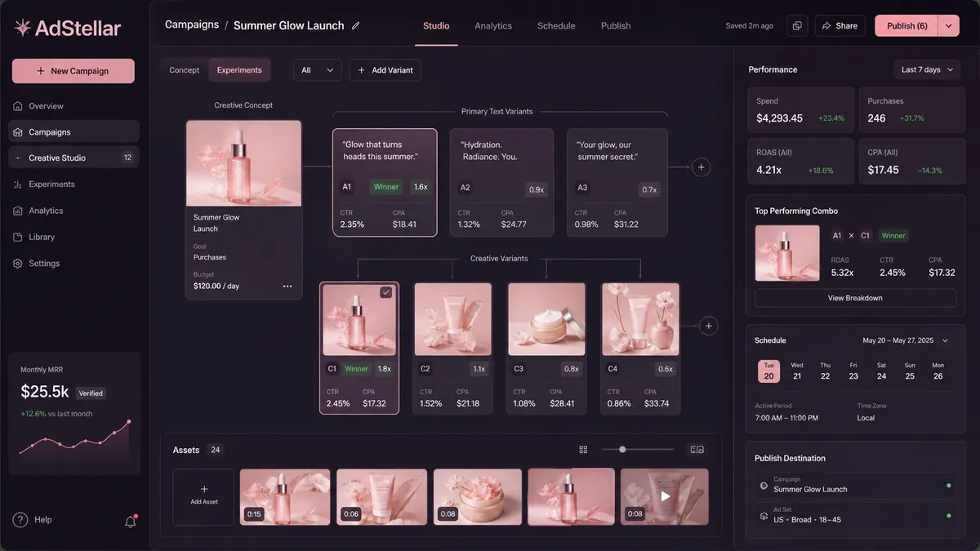Toggle the Campaign destination status dot

[x=948, y=486]
